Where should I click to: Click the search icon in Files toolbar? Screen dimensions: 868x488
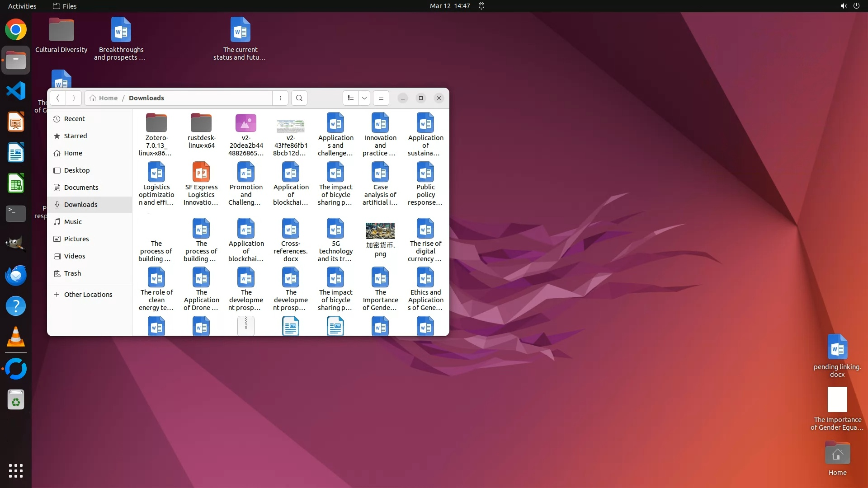click(x=299, y=98)
